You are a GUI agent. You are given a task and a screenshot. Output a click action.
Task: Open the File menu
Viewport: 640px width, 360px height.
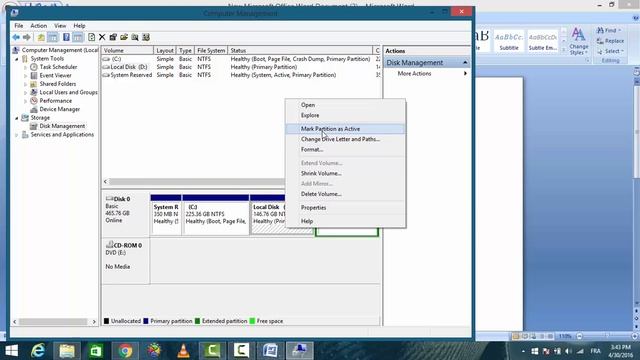point(19,26)
